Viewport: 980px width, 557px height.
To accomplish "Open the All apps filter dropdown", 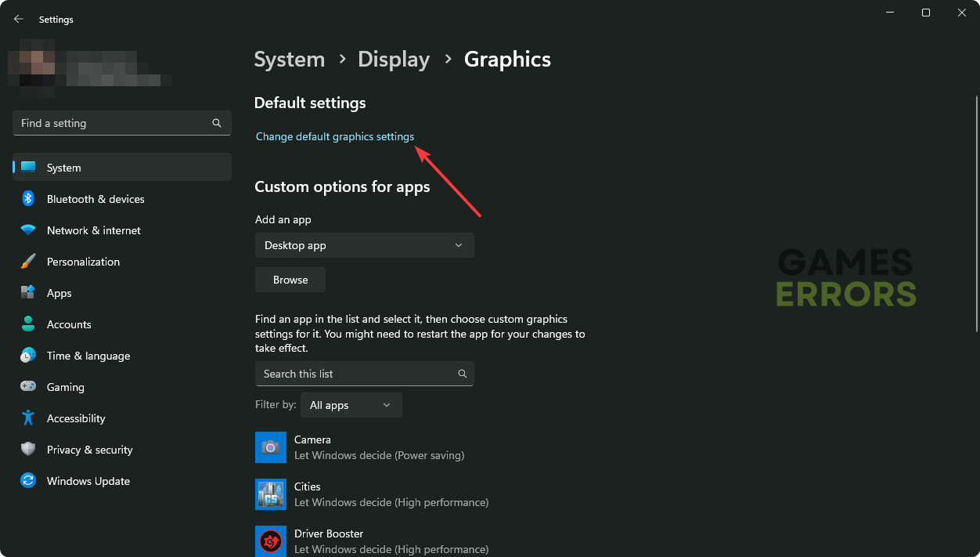I will [351, 405].
